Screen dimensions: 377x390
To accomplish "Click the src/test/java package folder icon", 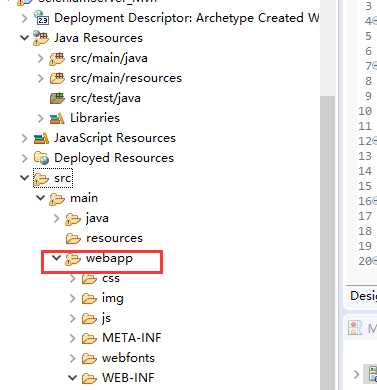I will 57,98.
